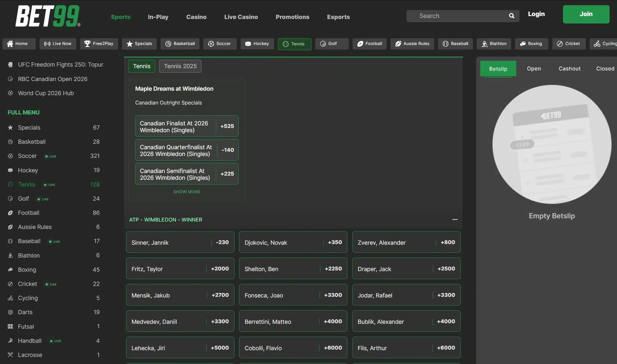The width and height of the screenshot is (617, 364).
Task: Open the Promotions main menu
Action: coord(292,17)
